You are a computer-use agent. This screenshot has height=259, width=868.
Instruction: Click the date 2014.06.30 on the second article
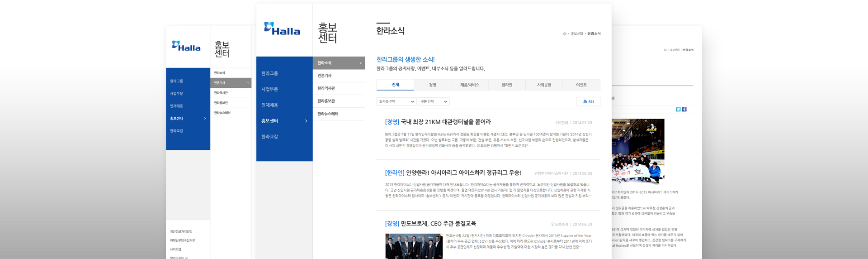point(582,173)
